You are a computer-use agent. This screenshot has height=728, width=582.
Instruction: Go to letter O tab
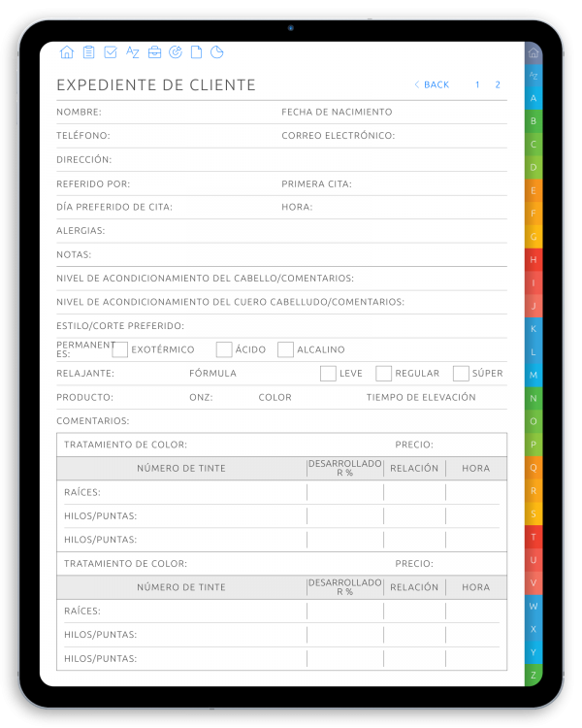point(533,421)
